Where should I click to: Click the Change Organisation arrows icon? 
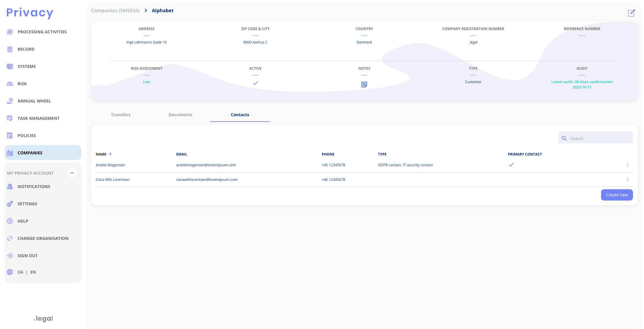10,238
